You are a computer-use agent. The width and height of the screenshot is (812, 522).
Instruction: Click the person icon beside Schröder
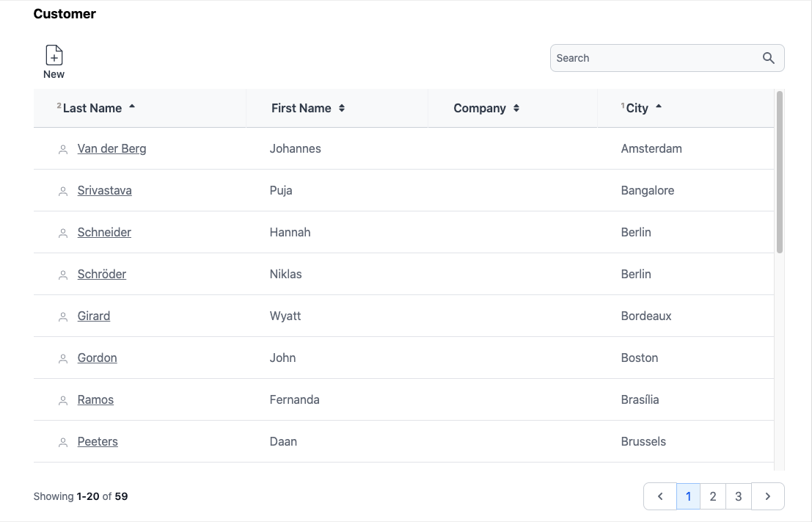click(x=63, y=275)
